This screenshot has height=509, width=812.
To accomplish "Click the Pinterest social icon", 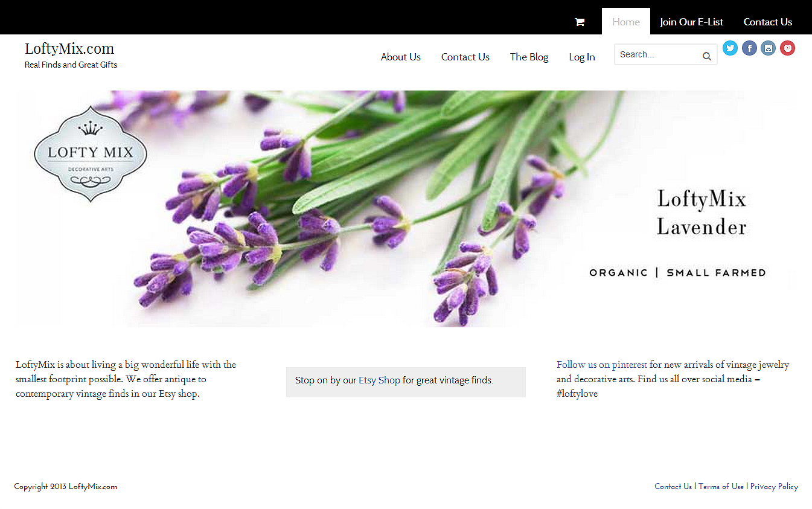I will click(x=787, y=48).
